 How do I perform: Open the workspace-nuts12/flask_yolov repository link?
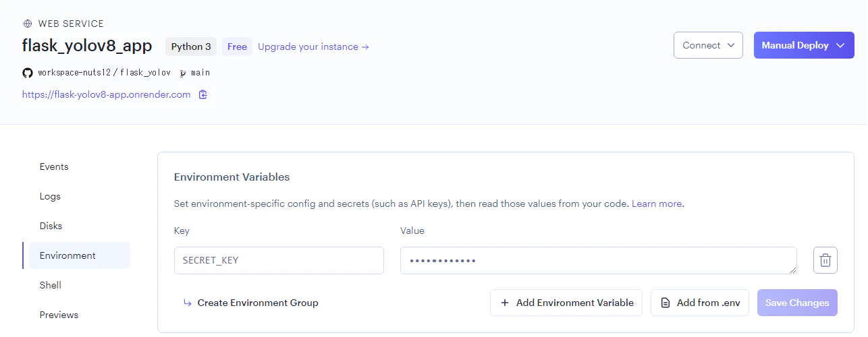tap(105, 73)
